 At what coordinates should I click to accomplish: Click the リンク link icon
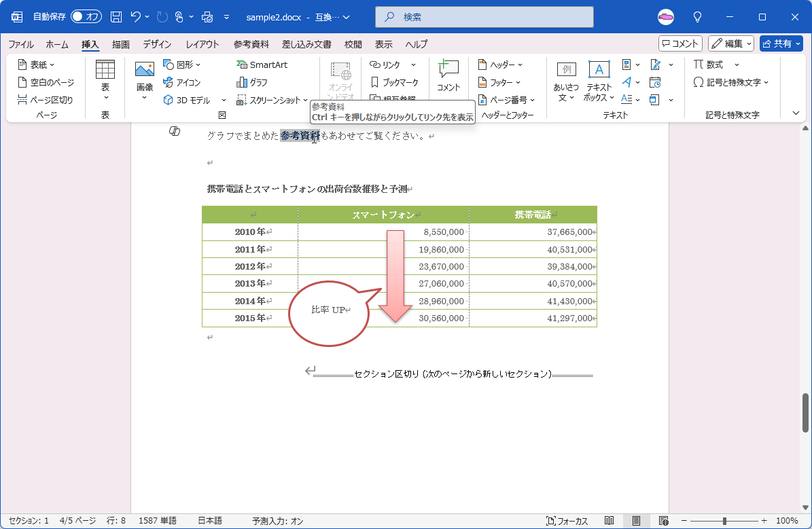coord(375,65)
